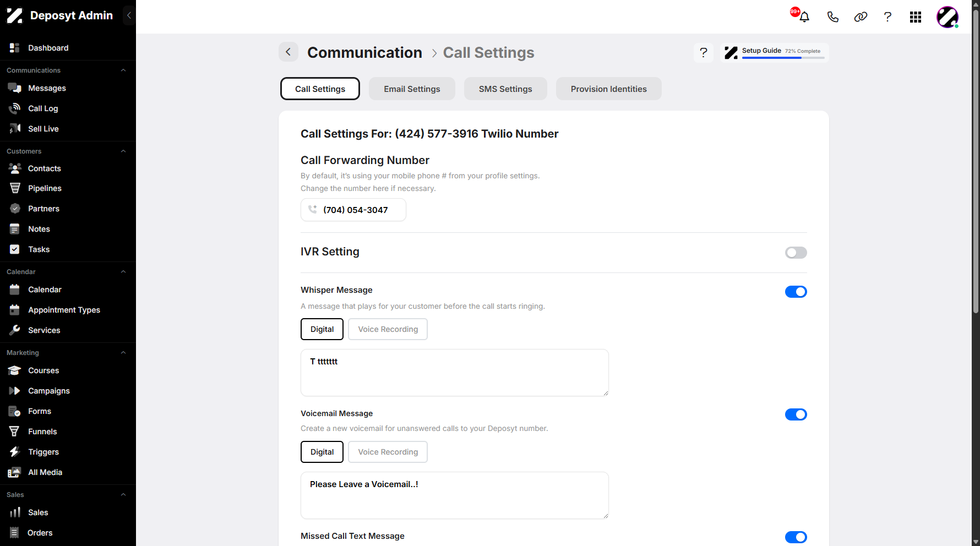Switch to the SMS Settings tab
This screenshot has height=546, width=980.
click(x=505, y=89)
